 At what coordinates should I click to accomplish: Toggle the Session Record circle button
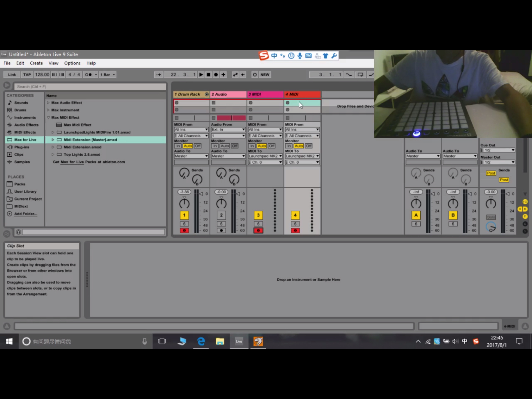[255, 75]
